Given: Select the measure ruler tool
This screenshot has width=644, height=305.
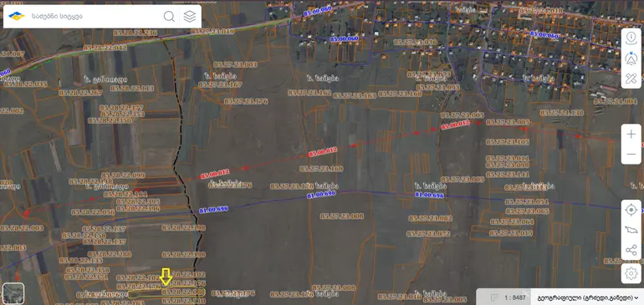Looking at the screenshot, I should click(x=631, y=79).
